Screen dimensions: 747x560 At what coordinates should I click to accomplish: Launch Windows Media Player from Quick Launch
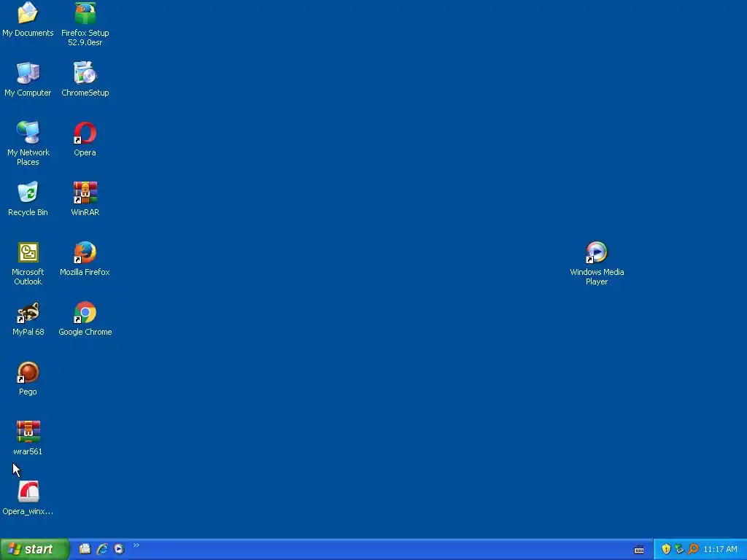[119, 549]
